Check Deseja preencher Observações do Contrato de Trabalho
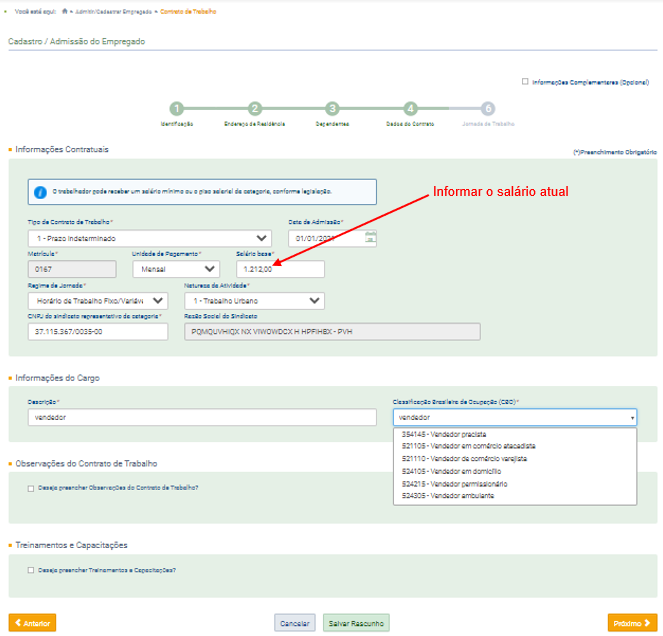 [x=31, y=488]
